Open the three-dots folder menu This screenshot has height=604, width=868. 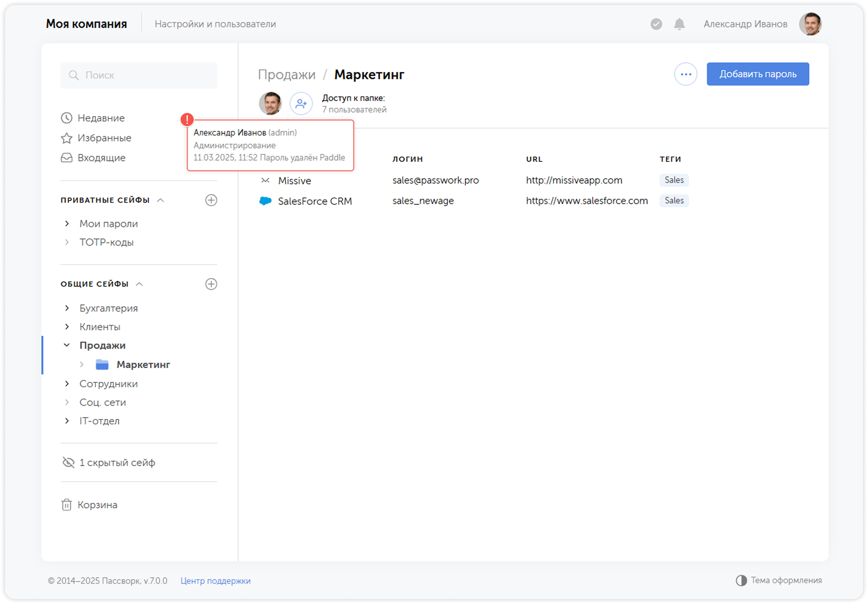pos(685,74)
